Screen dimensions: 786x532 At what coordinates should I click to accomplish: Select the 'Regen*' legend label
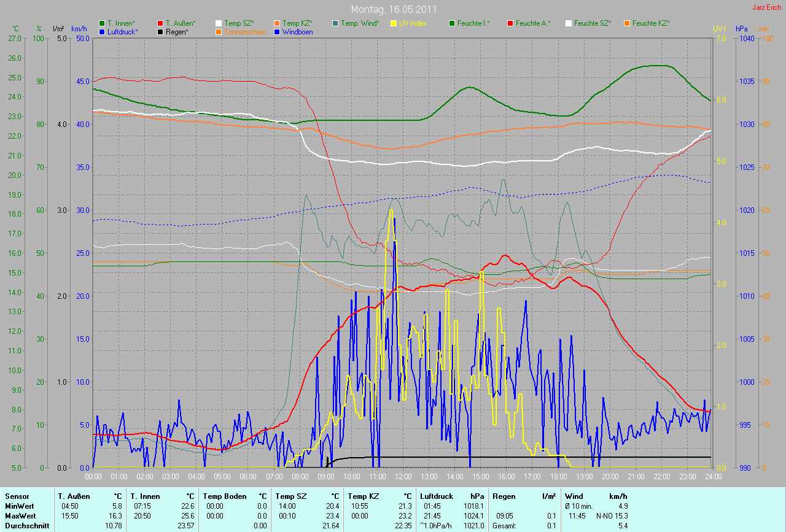coord(177,31)
